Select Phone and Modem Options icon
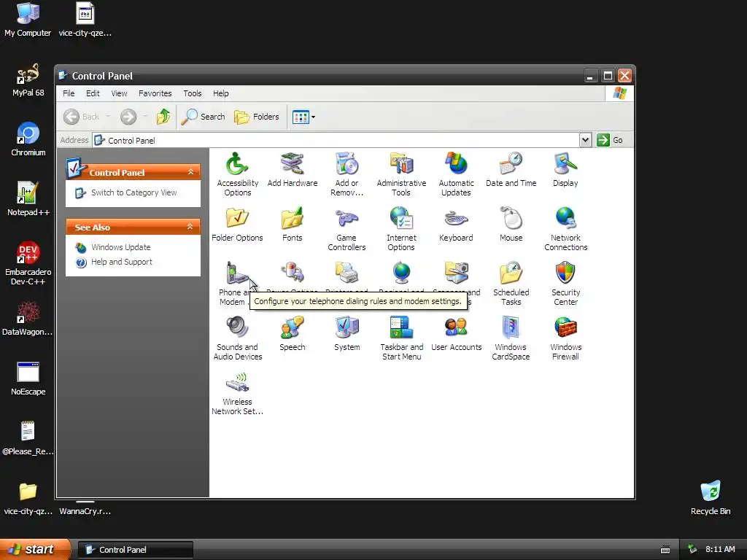Screen dimensions: 747x560 237,273
